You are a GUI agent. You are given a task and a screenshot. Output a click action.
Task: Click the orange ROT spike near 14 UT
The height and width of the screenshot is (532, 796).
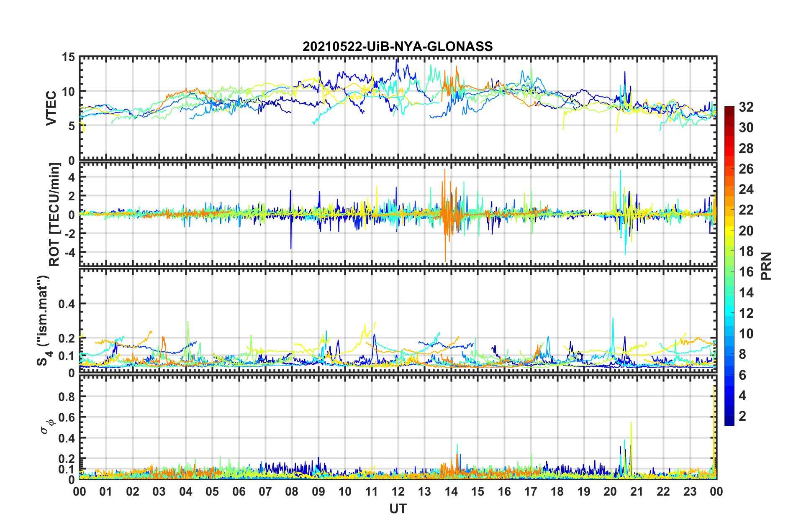(x=445, y=215)
